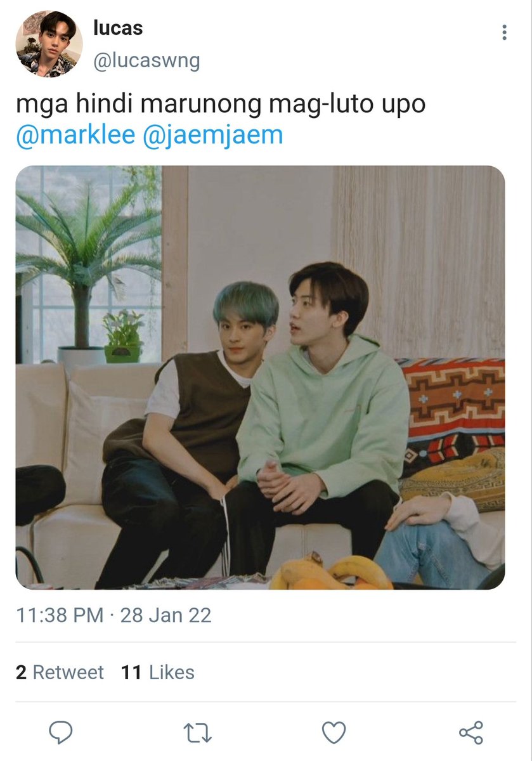Tap the reply speech bubble icon
This screenshot has height=761, width=532.
[61, 732]
